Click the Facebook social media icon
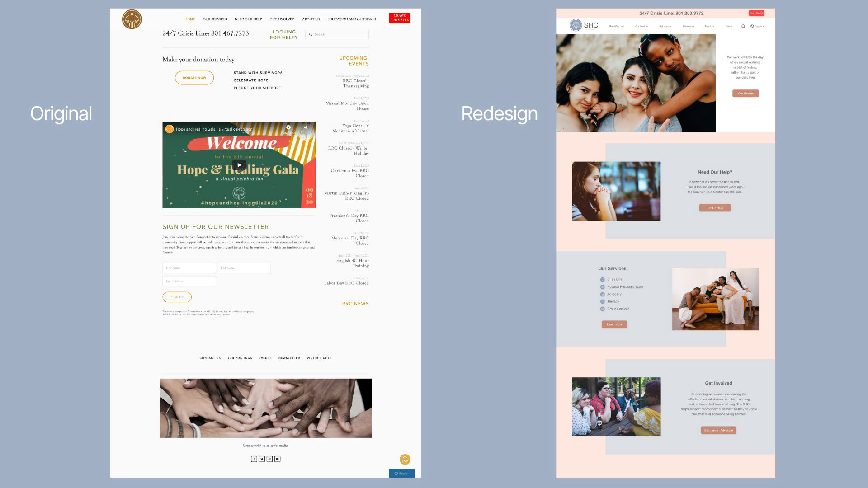The height and width of the screenshot is (488, 868). coord(254,459)
